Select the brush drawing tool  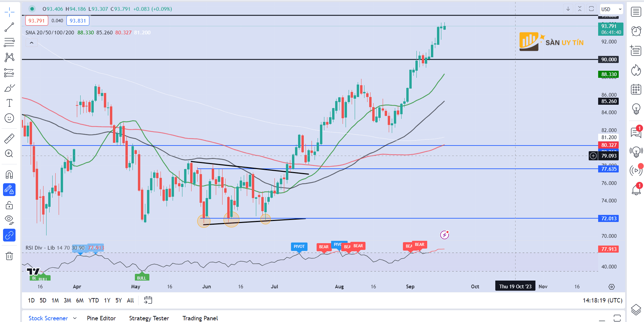[x=9, y=88]
